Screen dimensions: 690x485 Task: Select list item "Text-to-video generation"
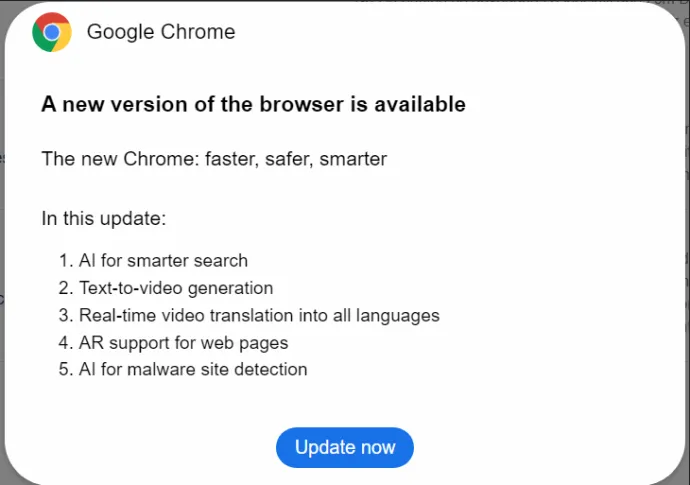176,288
